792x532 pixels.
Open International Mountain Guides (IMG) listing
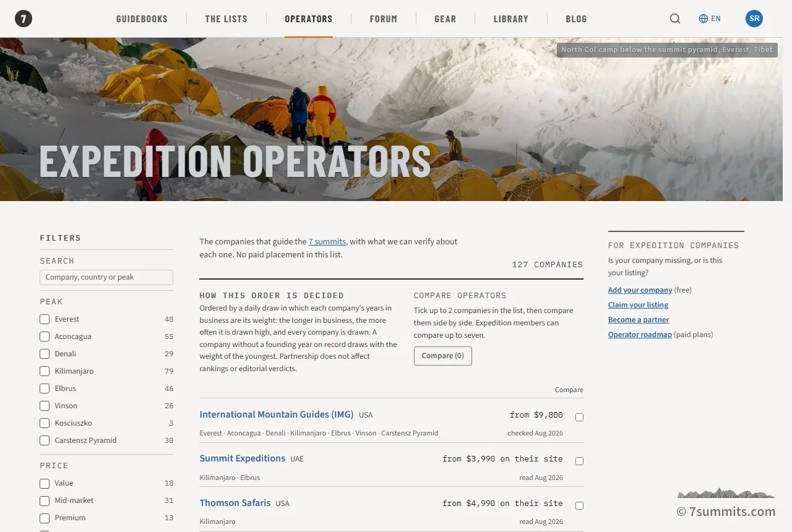[x=277, y=414]
